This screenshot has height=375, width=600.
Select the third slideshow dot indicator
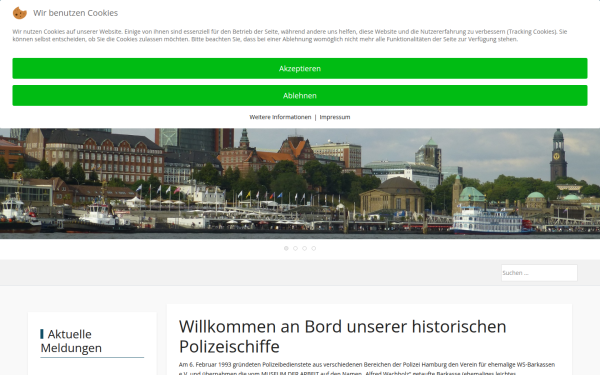[x=304, y=248]
